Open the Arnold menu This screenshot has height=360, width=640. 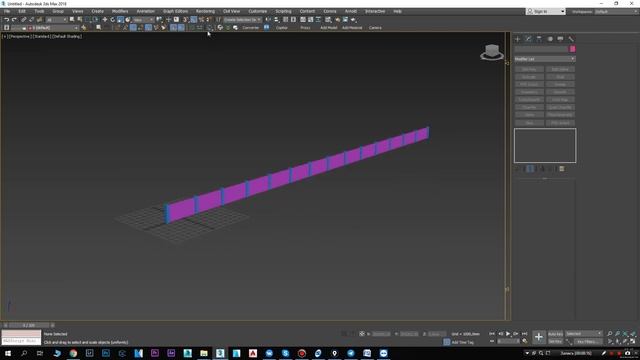(351, 11)
